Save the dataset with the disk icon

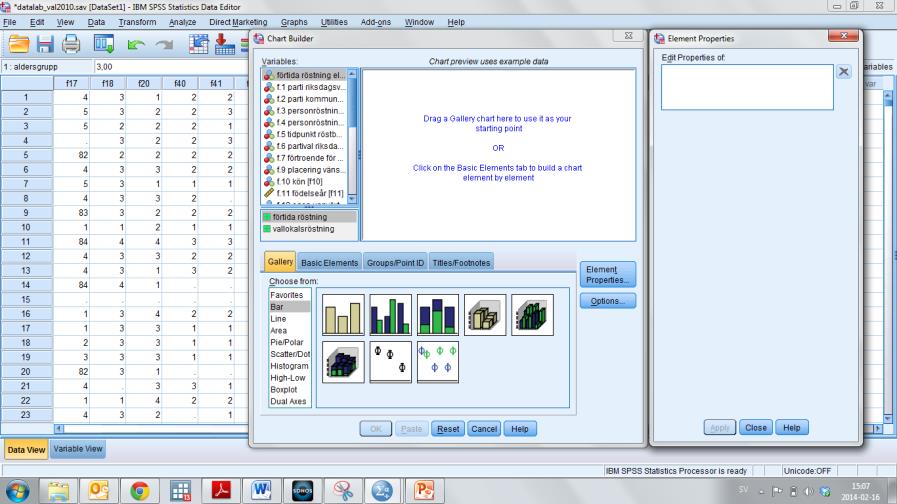[x=45, y=44]
